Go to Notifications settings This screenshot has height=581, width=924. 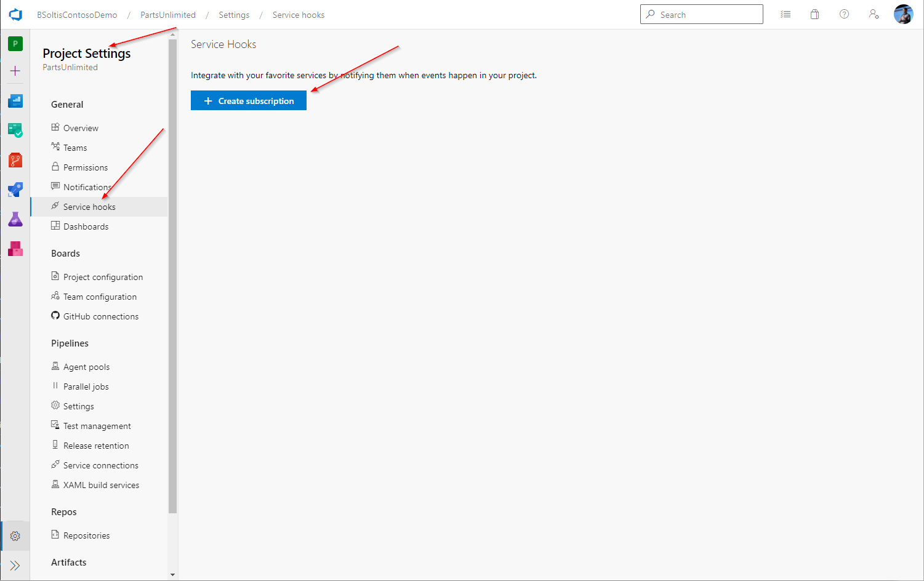(x=87, y=187)
